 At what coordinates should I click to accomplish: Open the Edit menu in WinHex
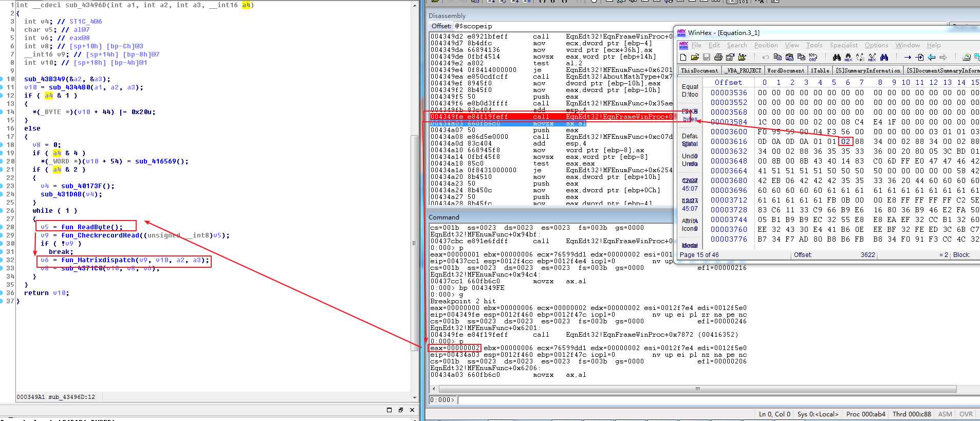714,45
